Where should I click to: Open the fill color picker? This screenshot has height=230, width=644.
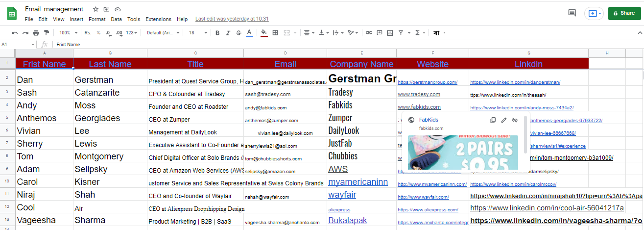[x=264, y=33]
